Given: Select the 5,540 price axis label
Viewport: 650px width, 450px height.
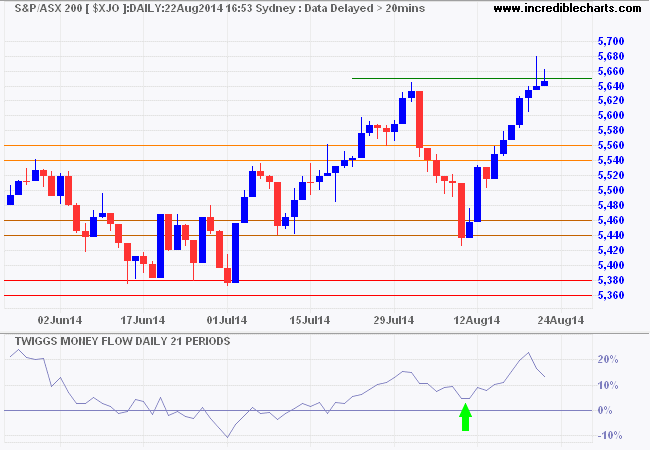Looking at the screenshot, I should (611, 160).
